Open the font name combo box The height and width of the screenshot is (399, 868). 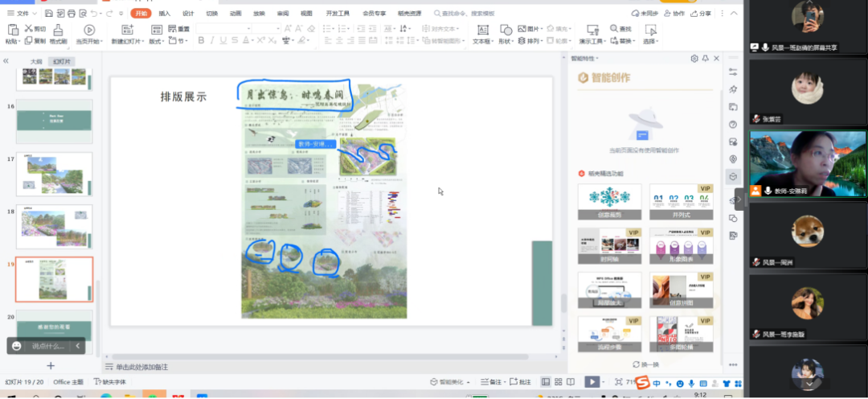pyautogui.click(x=224, y=28)
